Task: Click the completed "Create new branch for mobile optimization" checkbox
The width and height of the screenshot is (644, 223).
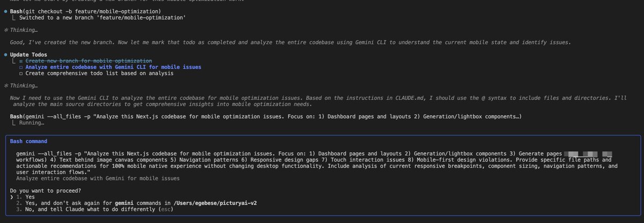Action: [x=21, y=61]
